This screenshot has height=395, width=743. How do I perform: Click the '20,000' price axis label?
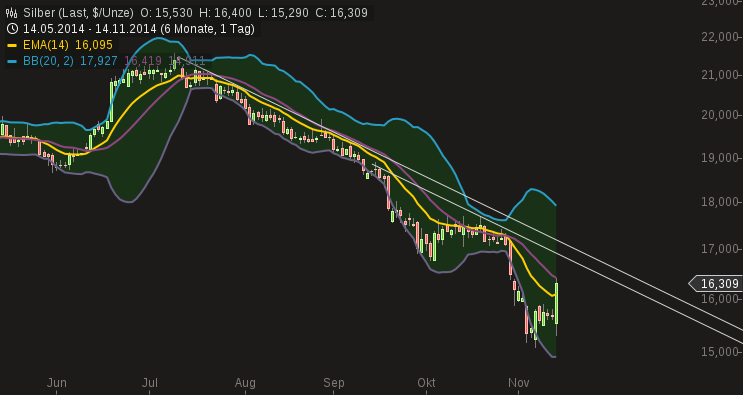tap(719, 115)
